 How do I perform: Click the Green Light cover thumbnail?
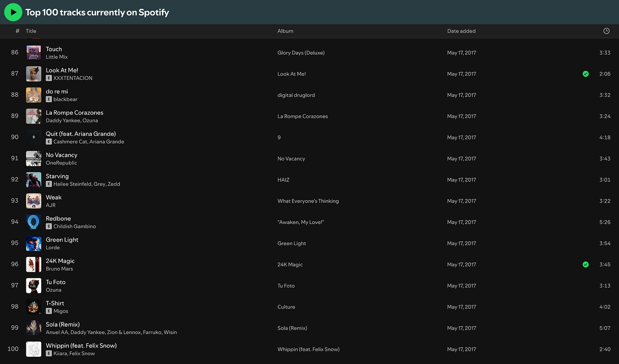point(34,243)
